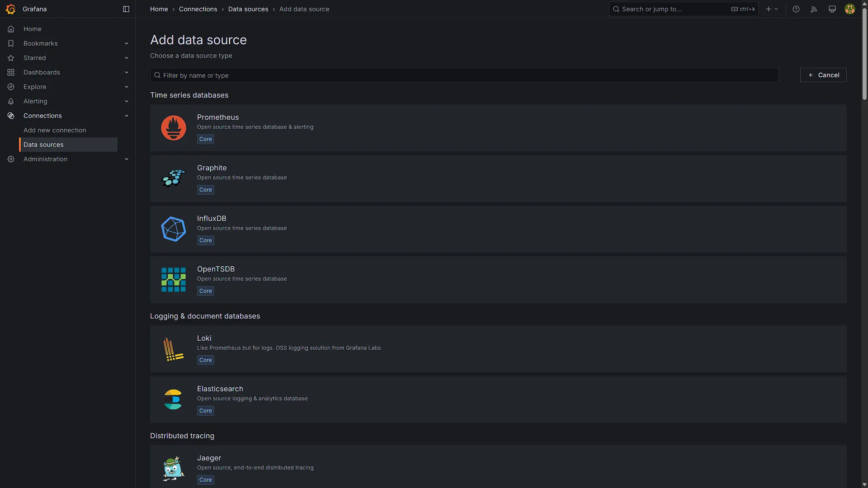Open Dashboards in the sidebar menu
The height and width of the screenshot is (488, 868).
(42, 72)
